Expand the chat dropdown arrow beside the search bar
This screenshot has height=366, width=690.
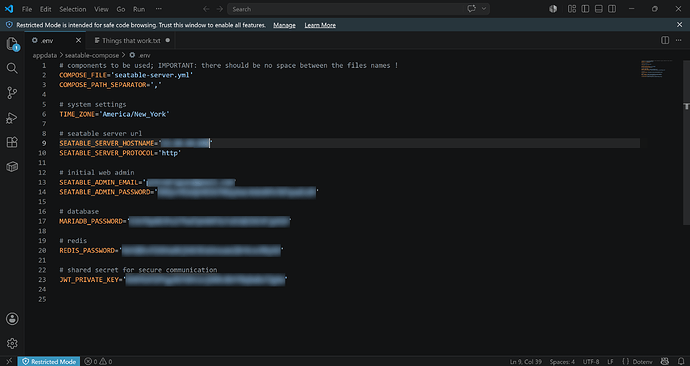(484, 9)
